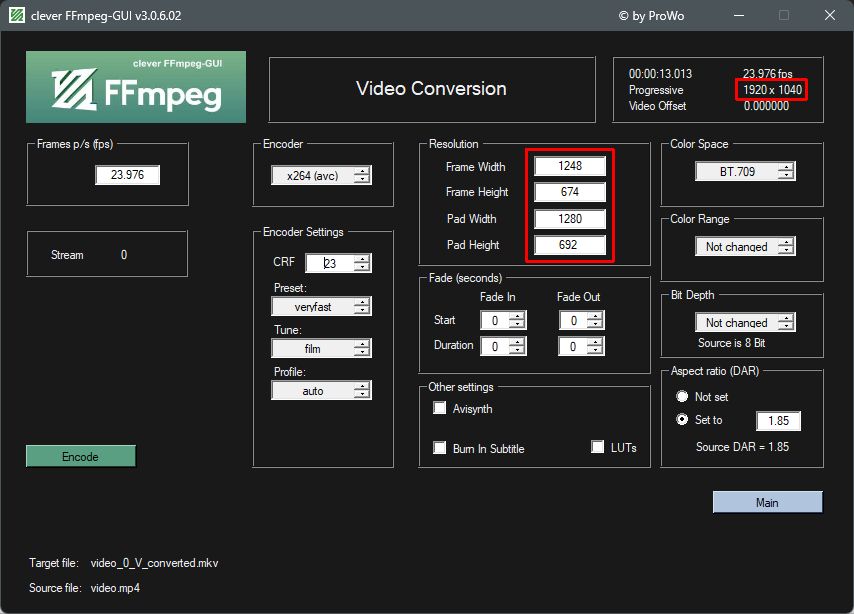Open the Profile auto selector
This screenshot has height=614, width=854.
coord(321,391)
